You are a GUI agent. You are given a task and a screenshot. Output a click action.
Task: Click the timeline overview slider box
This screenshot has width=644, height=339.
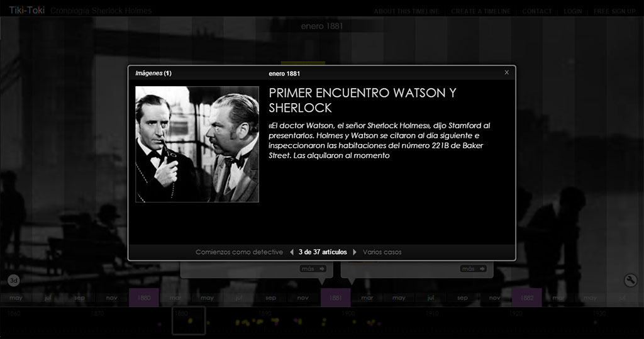tap(189, 320)
